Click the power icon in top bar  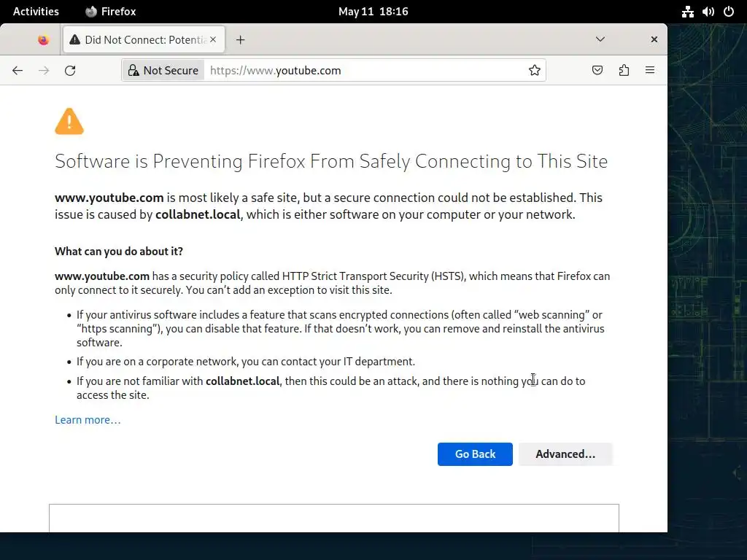click(x=729, y=12)
